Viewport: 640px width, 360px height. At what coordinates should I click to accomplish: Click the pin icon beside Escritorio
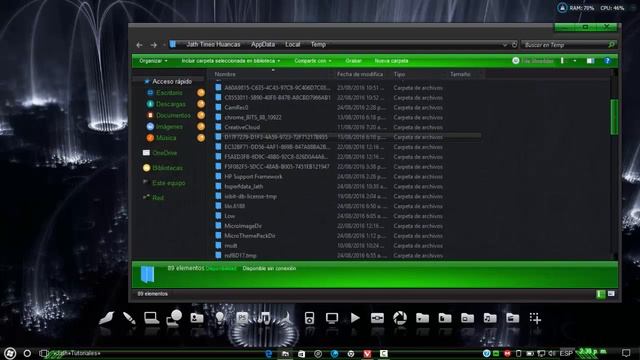coord(201,93)
